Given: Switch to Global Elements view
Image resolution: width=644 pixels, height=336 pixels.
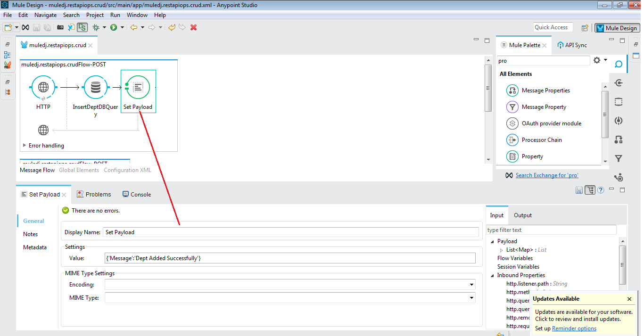Looking at the screenshot, I should click(79, 170).
